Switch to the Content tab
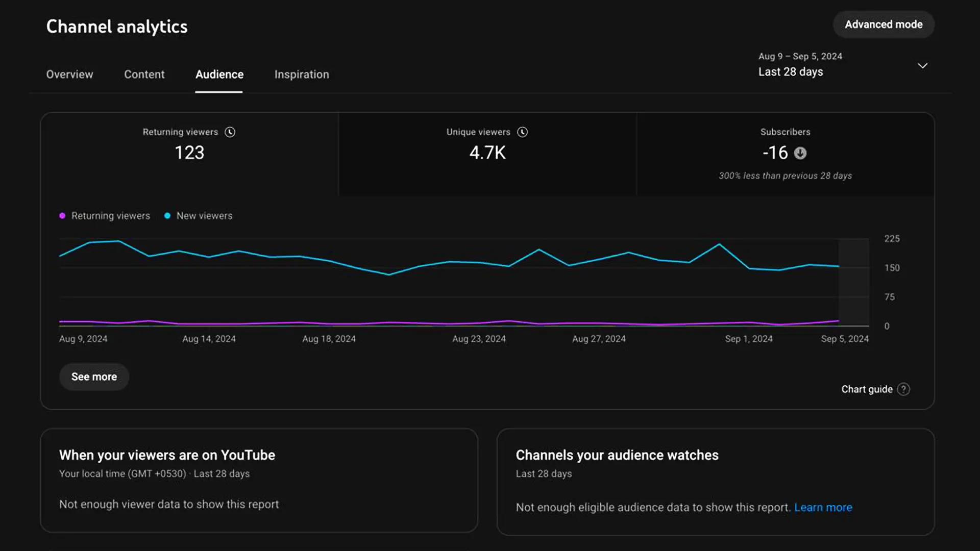 click(x=144, y=74)
